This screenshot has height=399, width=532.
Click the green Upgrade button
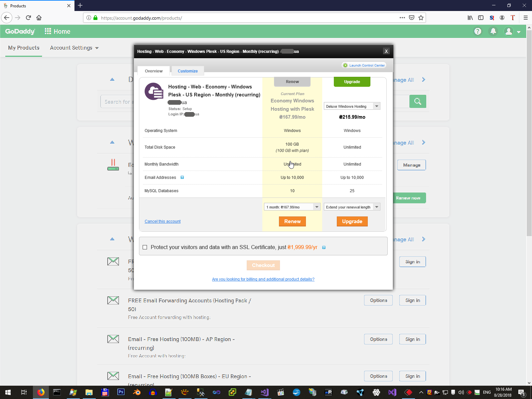[352, 82]
